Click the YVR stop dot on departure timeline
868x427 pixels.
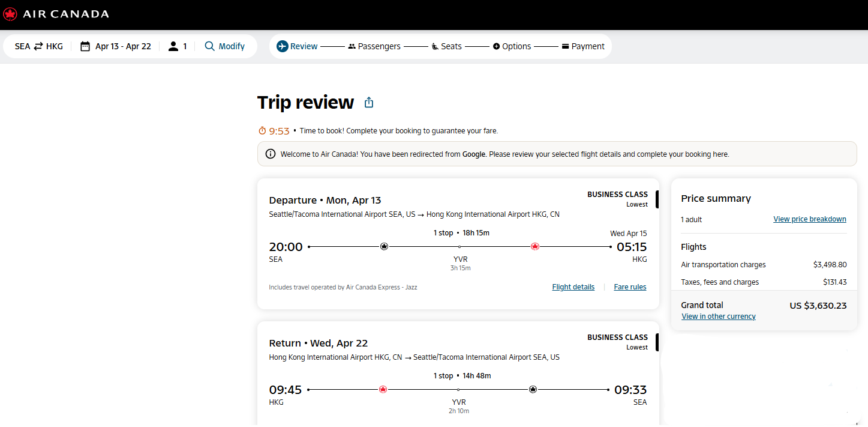pyautogui.click(x=459, y=247)
